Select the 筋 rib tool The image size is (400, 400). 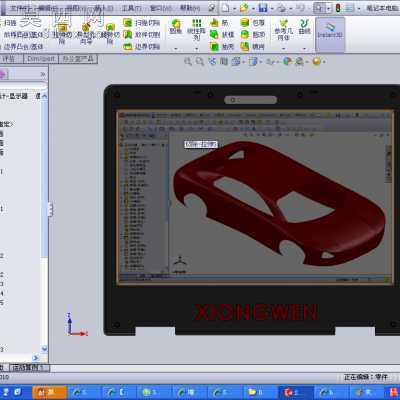coord(219,23)
